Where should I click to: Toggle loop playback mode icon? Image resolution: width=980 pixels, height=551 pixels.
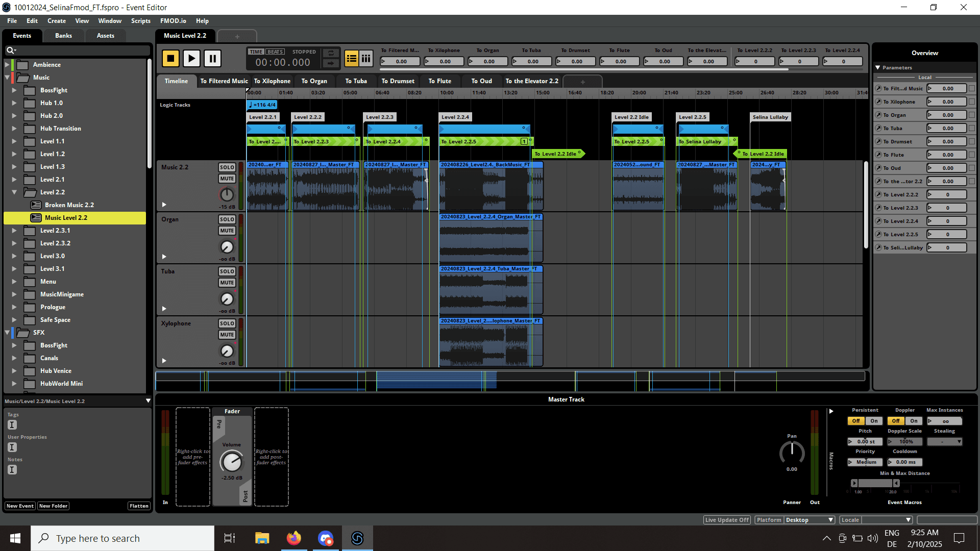(x=330, y=53)
